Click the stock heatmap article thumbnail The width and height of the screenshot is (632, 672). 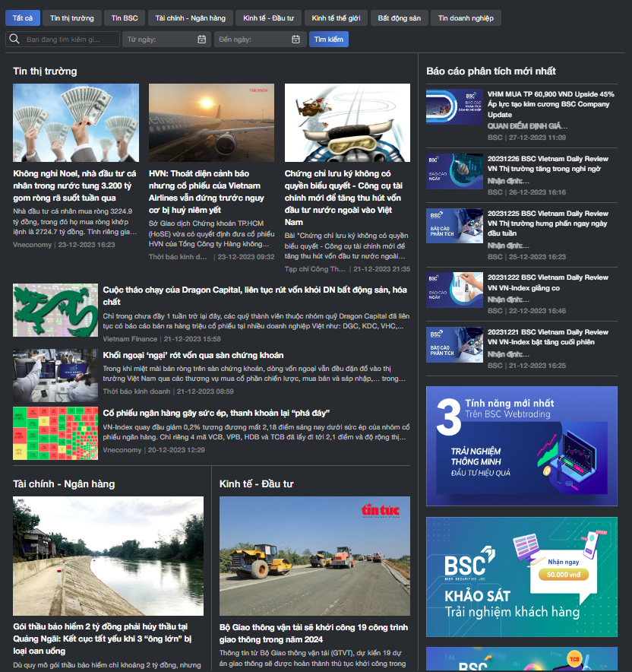coord(55,433)
